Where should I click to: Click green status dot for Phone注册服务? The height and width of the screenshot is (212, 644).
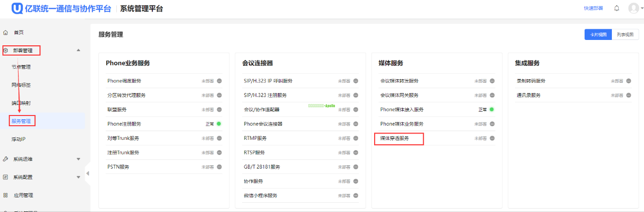(219, 124)
